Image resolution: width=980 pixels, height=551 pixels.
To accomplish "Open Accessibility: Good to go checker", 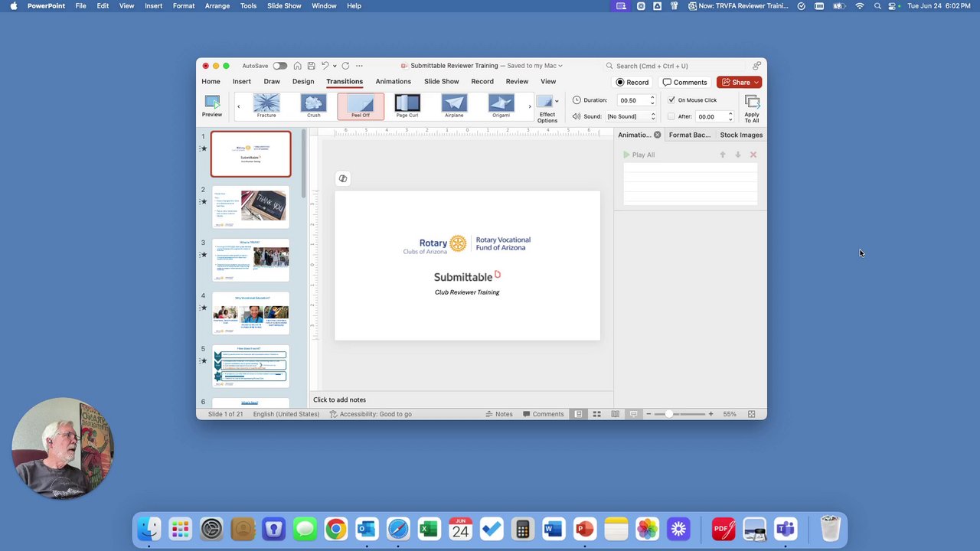I will click(371, 414).
